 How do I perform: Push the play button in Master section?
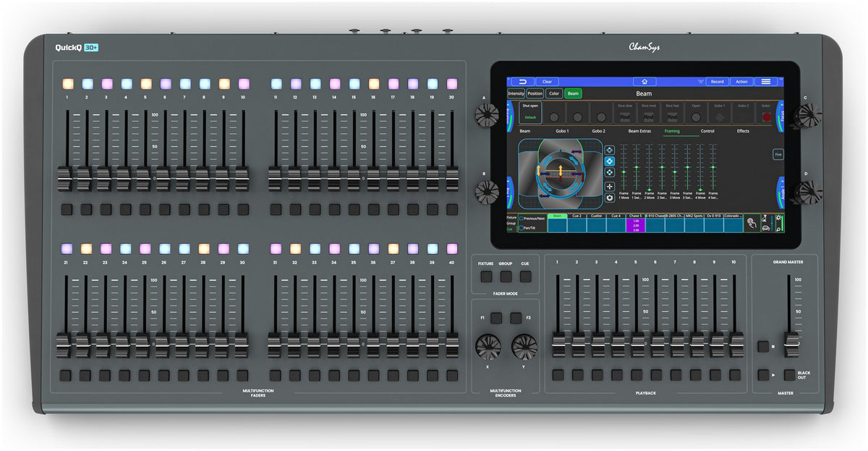pyautogui.click(x=763, y=375)
